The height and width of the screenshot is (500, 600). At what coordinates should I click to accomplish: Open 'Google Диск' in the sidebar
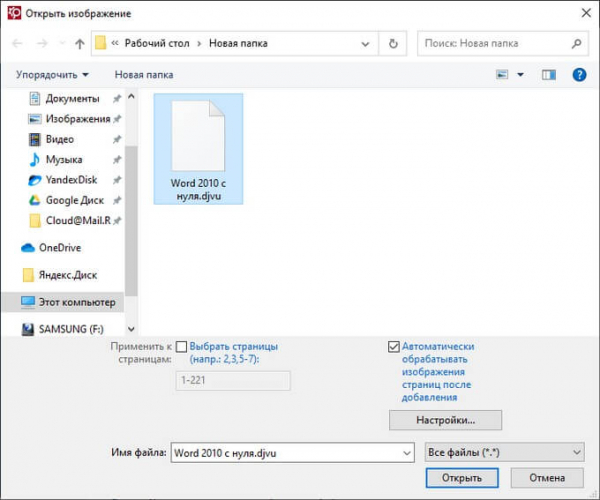(75, 200)
